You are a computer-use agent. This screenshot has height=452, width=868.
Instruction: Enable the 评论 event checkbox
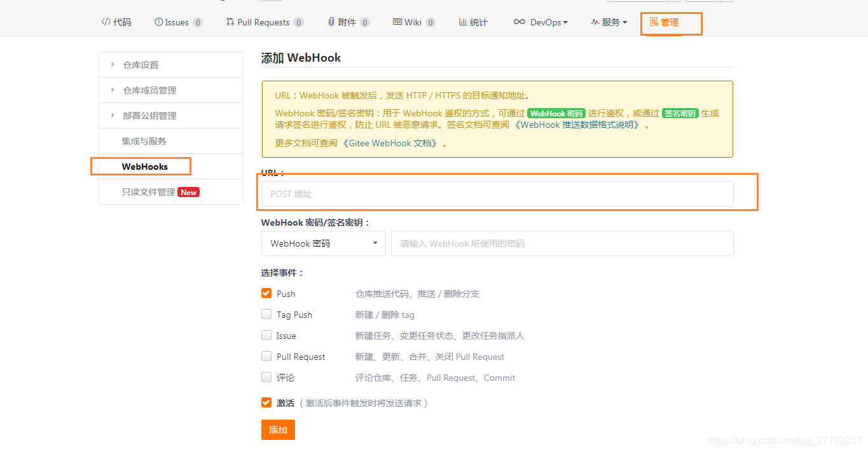point(266,378)
